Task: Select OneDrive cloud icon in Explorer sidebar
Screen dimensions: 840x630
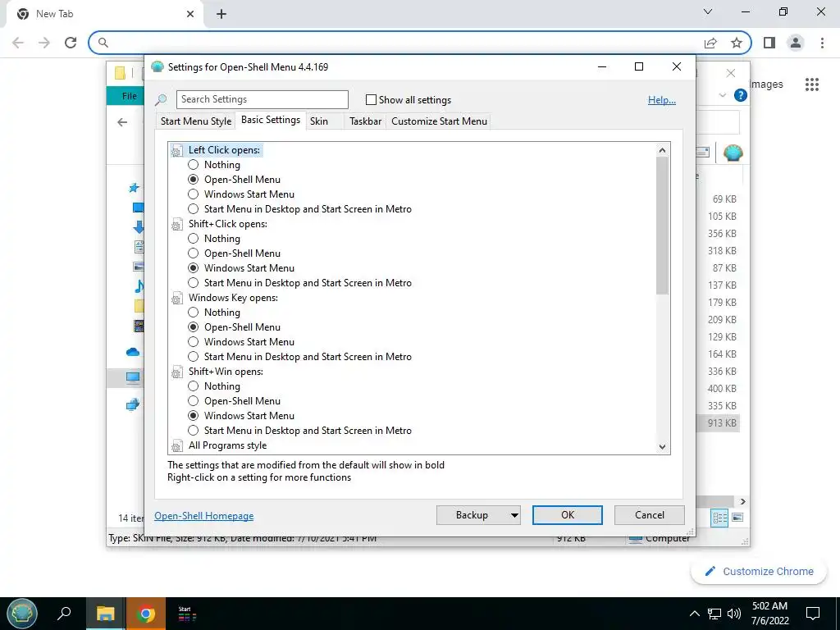Action: pos(133,352)
